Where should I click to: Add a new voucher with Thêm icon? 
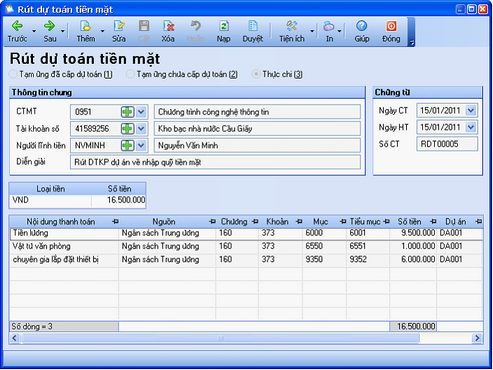click(85, 26)
